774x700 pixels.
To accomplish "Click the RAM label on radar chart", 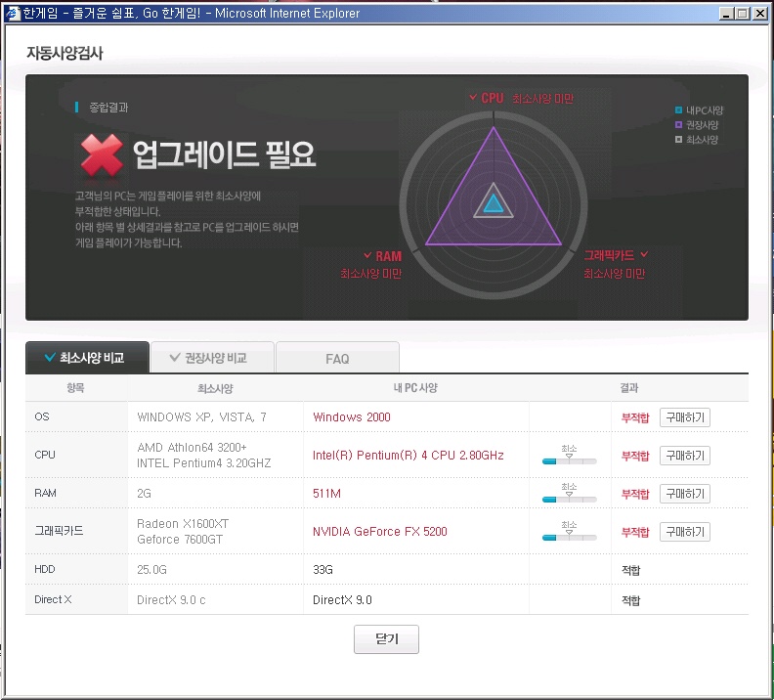I will coord(389,256).
